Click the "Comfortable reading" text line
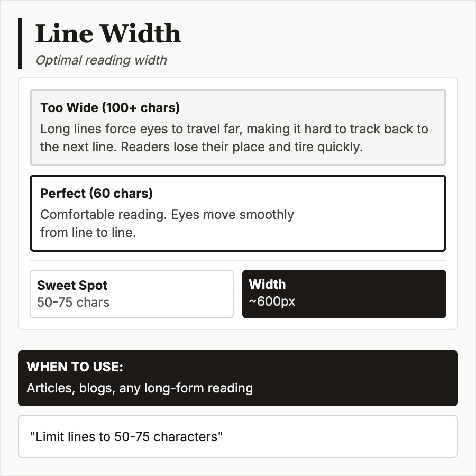476x476 pixels. click(x=167, y=215)
